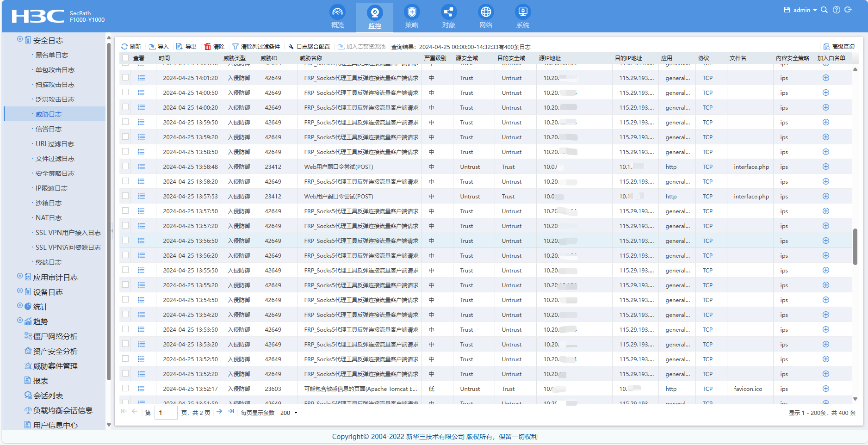Expand the 趋势 tree node
868x445 pixels.
(20, 321)
